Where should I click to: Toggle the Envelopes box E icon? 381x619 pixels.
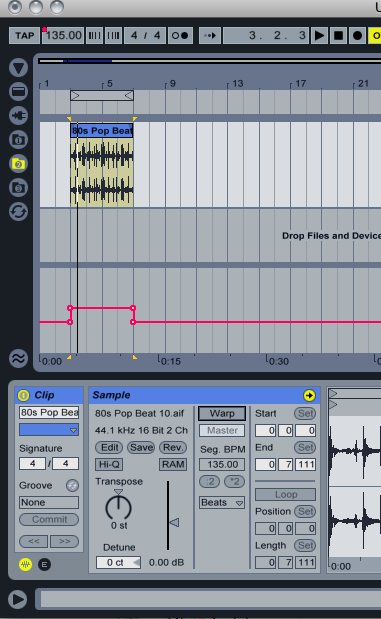click(x=44, y=565)
